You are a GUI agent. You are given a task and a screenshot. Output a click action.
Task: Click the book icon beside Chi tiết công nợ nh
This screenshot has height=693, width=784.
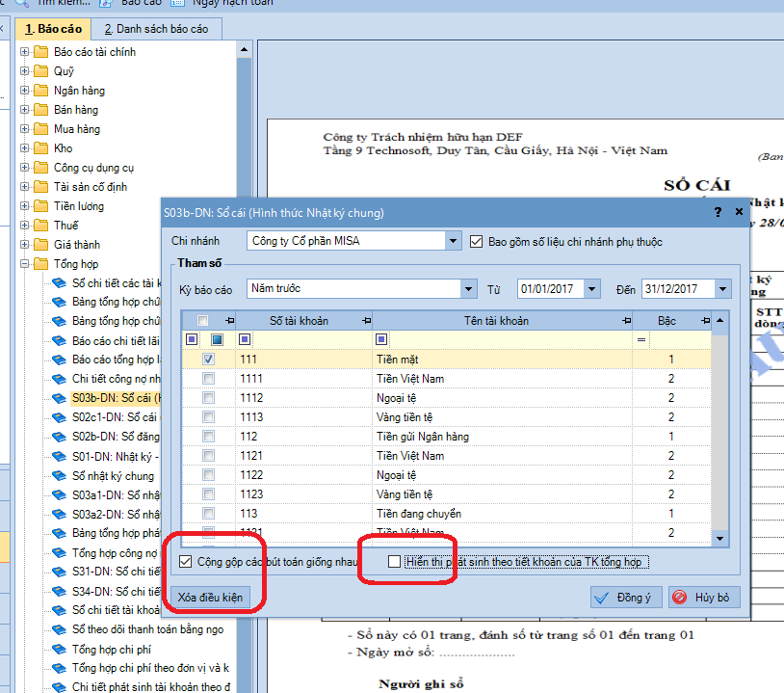pos(59,379)
